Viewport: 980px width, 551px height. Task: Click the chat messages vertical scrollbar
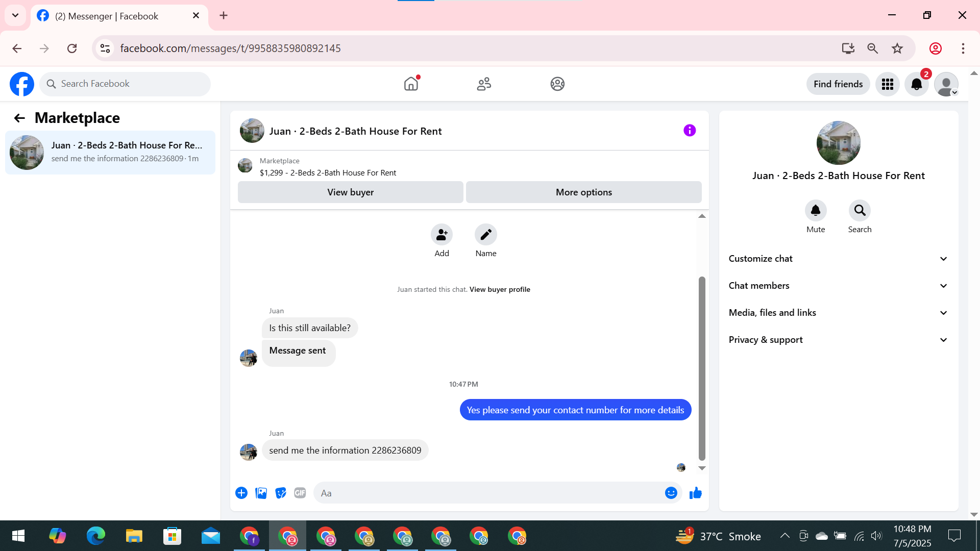pos(702,367)
